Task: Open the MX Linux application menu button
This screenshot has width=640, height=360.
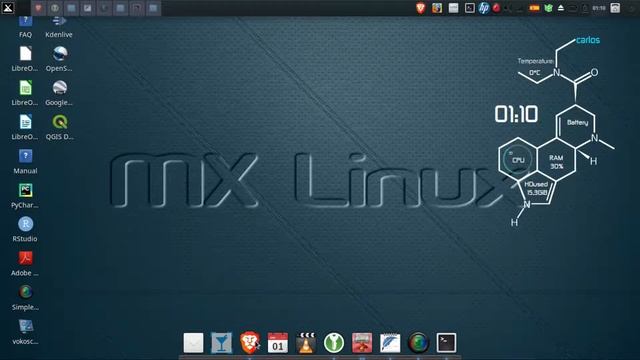Action: pos(8,8)
